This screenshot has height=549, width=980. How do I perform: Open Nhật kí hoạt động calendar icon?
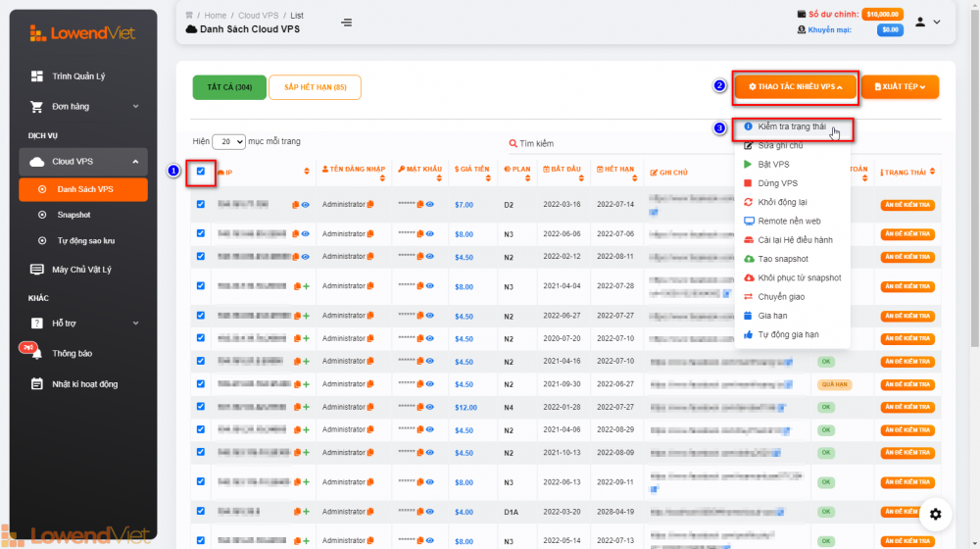tap(37, 384)
